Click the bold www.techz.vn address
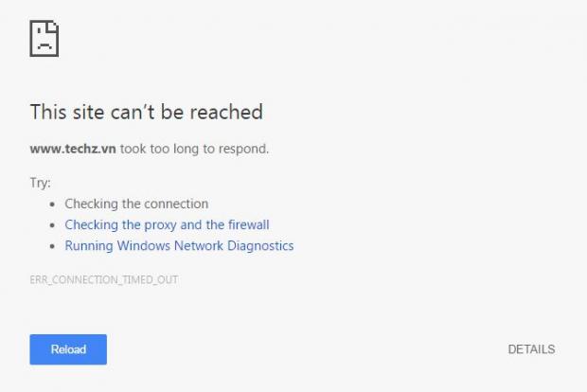The width and height of the screenshot is (587, 392). [73, 149]
